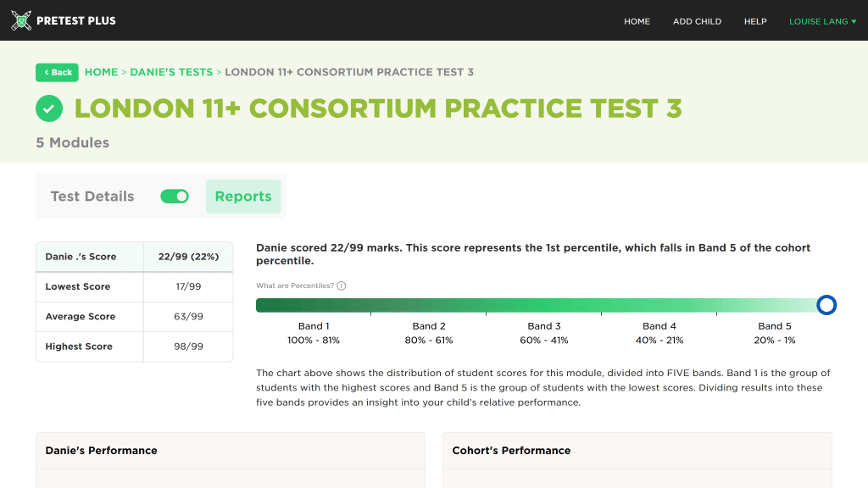Click the green checkmark beside the test title
The height and width of the screenshot is (488, 868).
click(49, 108)
